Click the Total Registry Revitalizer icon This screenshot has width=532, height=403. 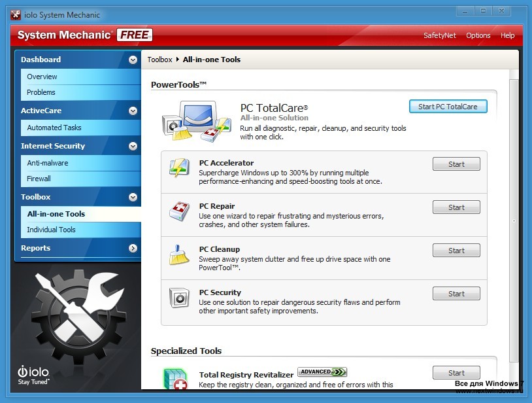pos(175,379)
